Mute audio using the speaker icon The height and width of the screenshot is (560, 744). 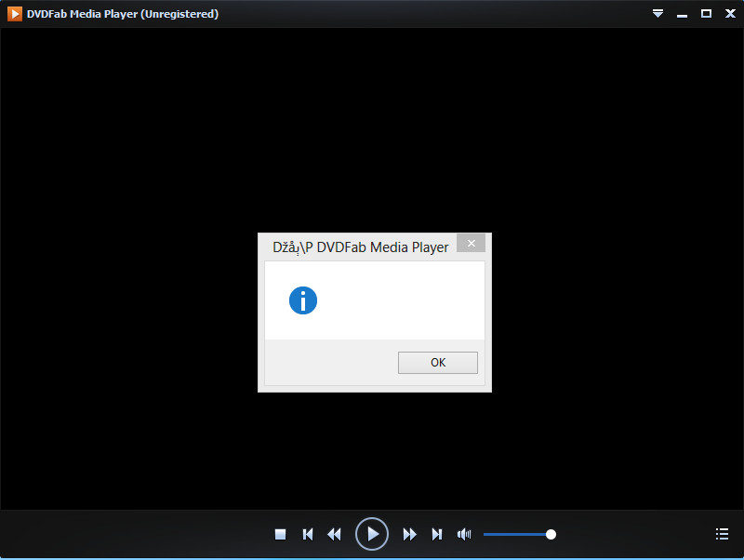pos(464,534)
